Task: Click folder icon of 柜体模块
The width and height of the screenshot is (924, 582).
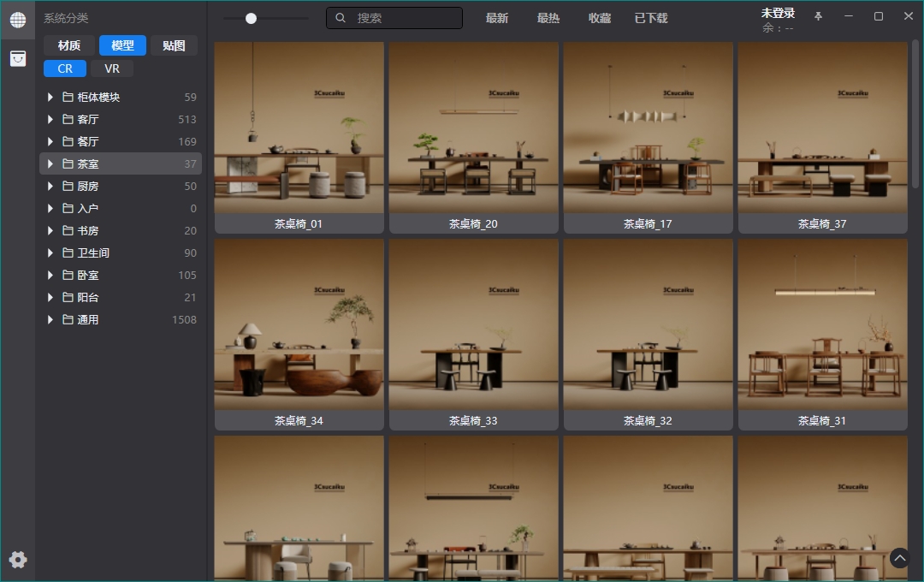Action: 68,97
